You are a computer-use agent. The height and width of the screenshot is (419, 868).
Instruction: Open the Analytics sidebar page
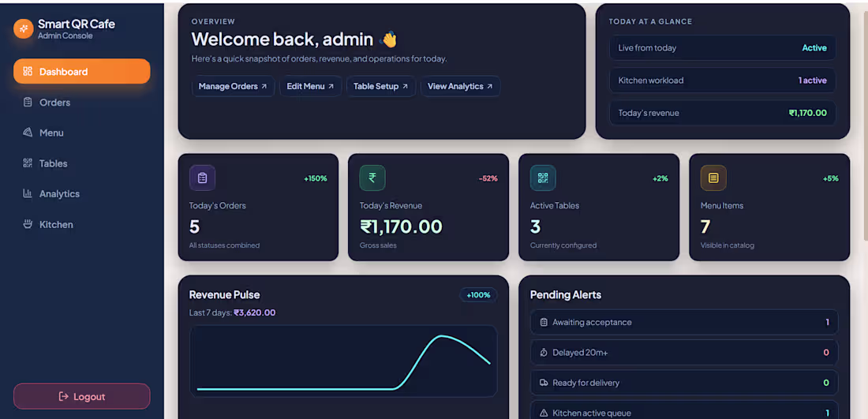82,194
